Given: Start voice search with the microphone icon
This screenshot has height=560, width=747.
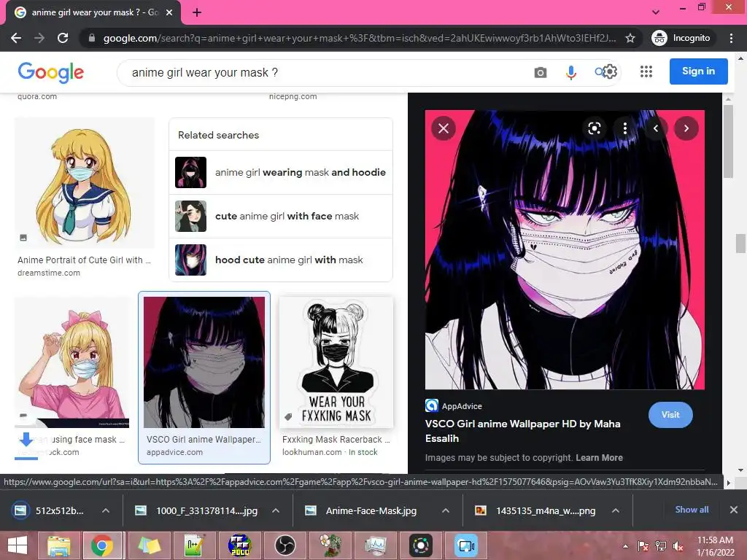Looking at the screenshot, I should 570,72.
